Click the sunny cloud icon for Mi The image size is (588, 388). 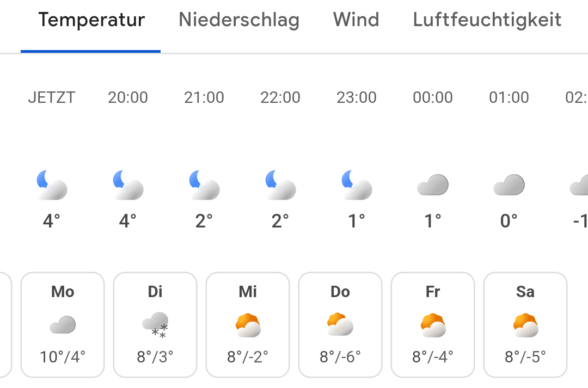point(248,325)
